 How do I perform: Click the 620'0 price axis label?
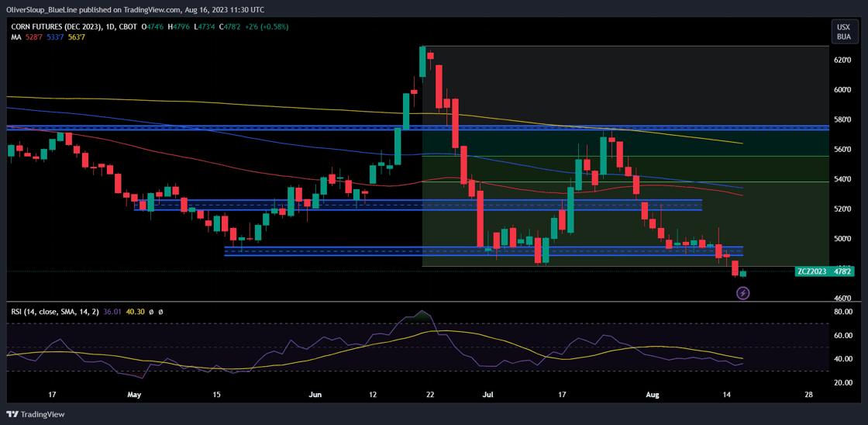(842, 60)
